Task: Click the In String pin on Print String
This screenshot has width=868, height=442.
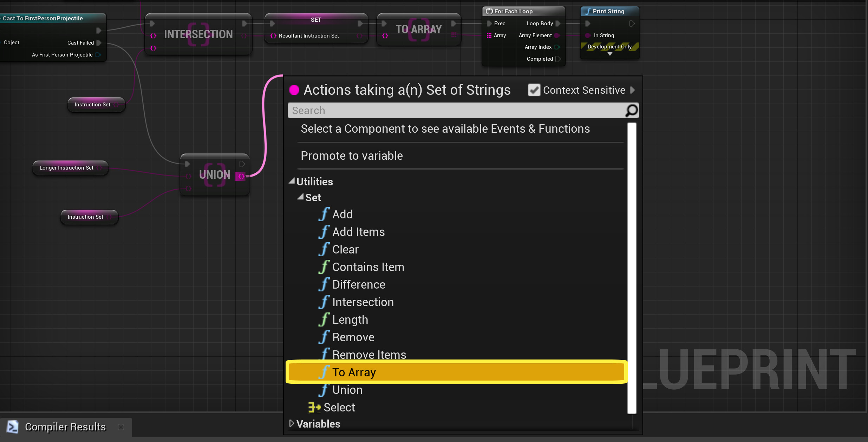Action: pos(588,35)
